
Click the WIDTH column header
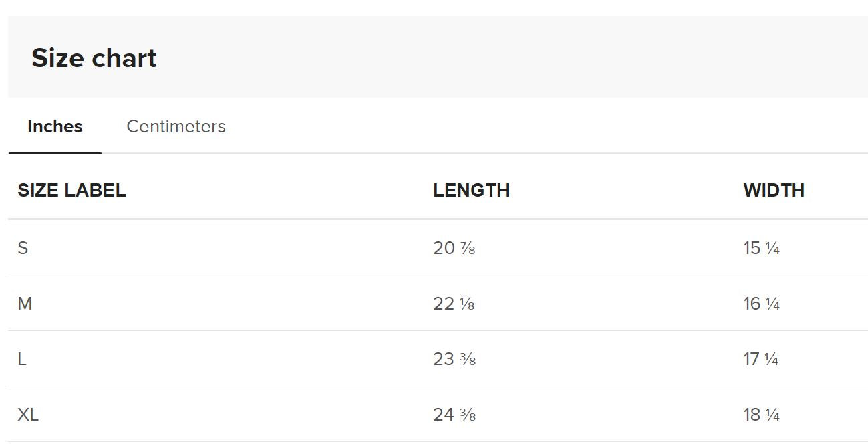coord(773,190)
